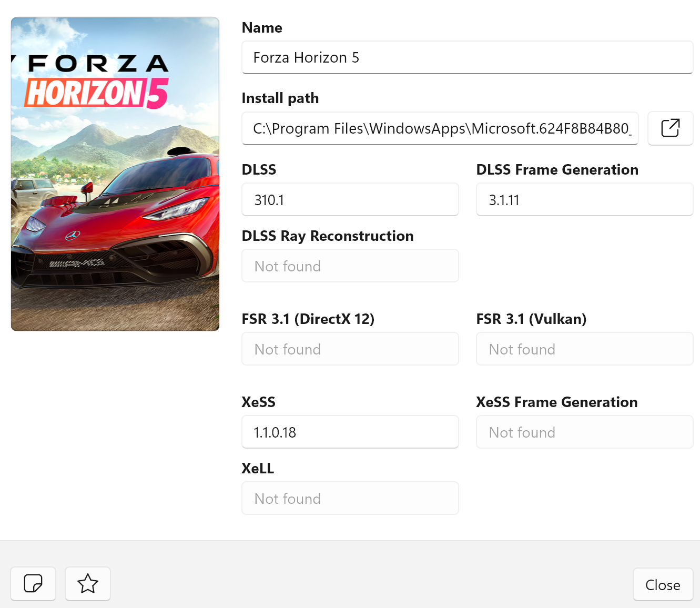Select the Name field showing Forza Horizon 5
Image resolution: width=700 pixels, height=608 pixels.
point(467,57)
